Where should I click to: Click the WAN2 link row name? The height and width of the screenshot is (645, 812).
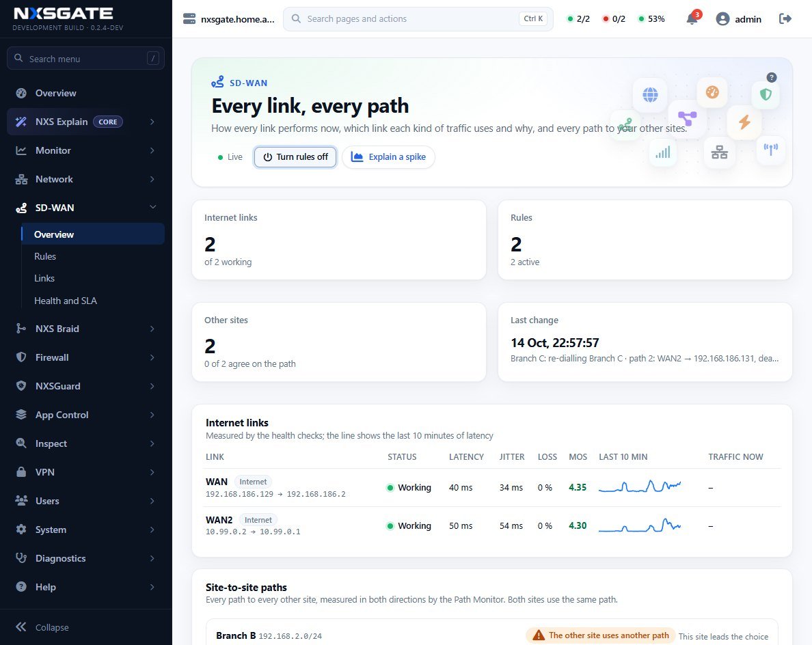[x=219, y=520]
